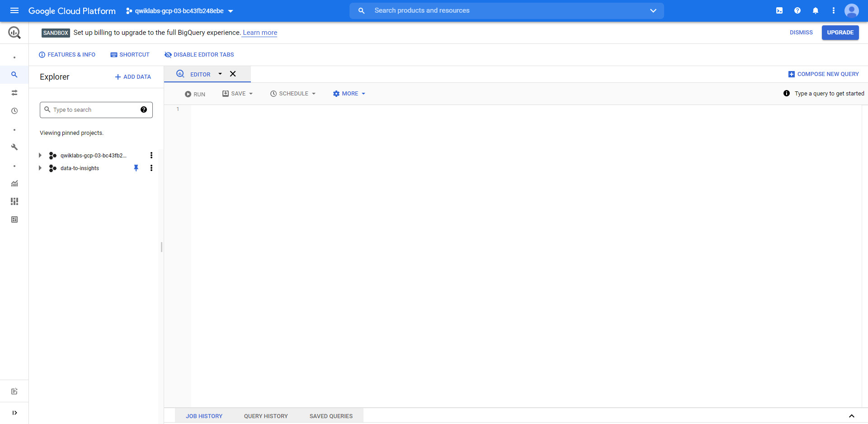Expand the data-to-insights project
The image size is (868, 424).
click(x=40, y=168)
